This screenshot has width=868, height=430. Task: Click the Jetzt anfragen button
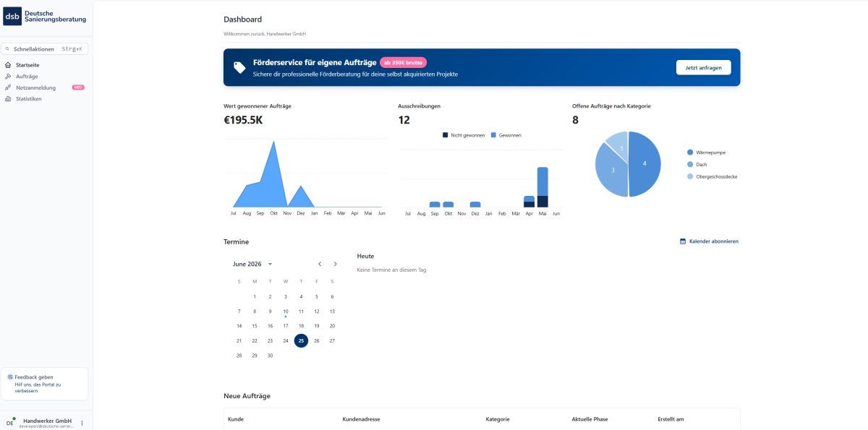click(704, 67)
